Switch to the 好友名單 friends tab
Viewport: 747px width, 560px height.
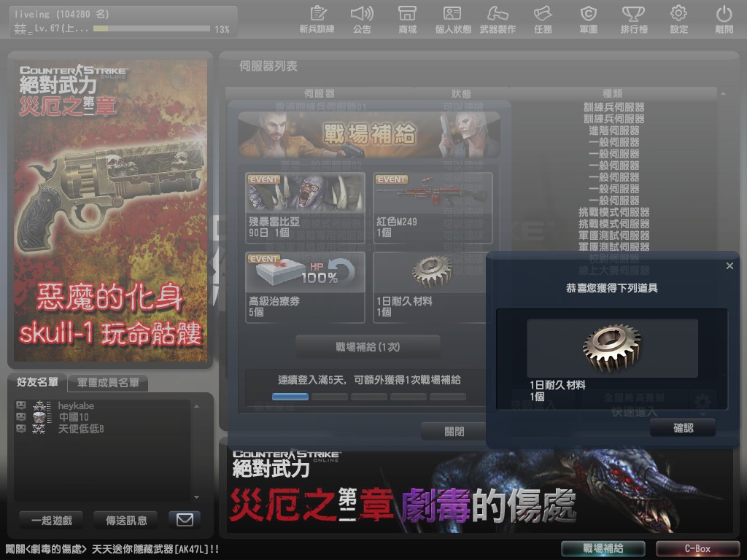37,382
